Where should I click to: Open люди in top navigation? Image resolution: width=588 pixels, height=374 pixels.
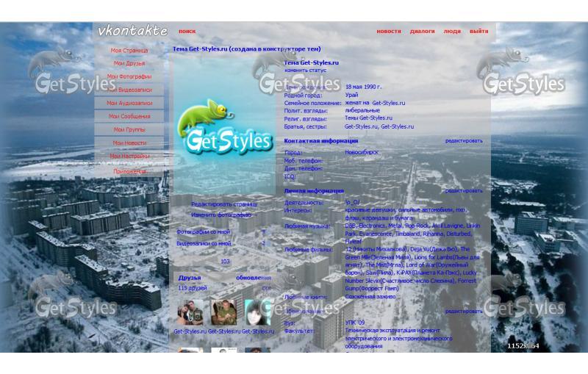pos(452,32)
